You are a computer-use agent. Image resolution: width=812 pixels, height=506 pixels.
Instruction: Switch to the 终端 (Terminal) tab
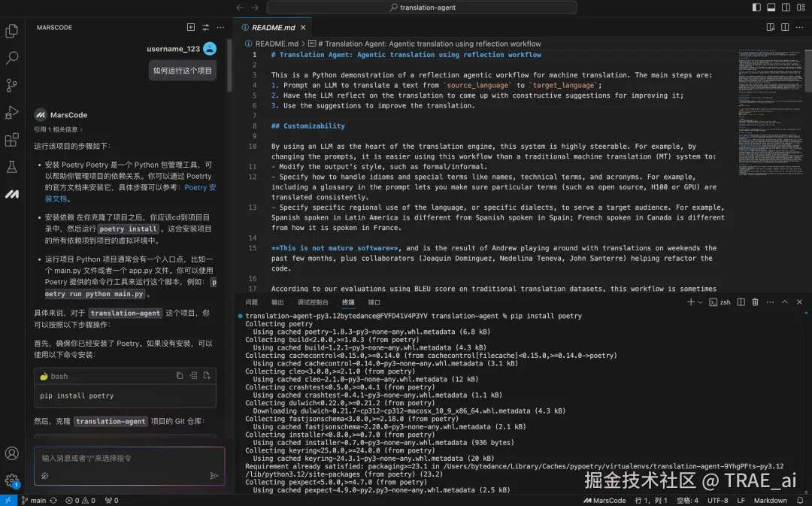tap(348, 302)
